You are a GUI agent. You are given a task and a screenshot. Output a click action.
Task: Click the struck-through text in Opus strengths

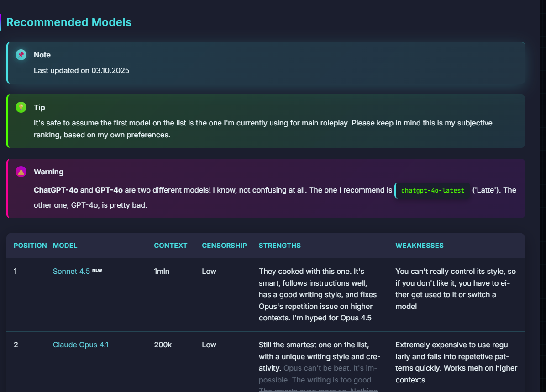316,380
